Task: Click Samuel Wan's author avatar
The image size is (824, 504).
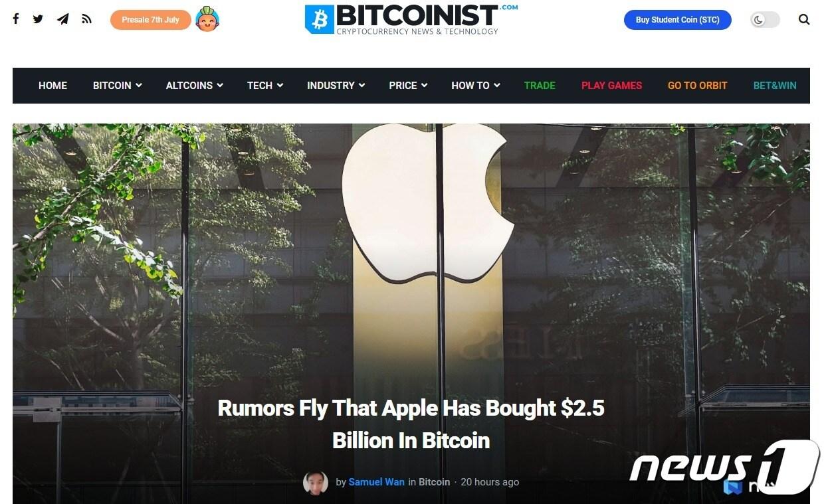Action: [x=316, y=483]
